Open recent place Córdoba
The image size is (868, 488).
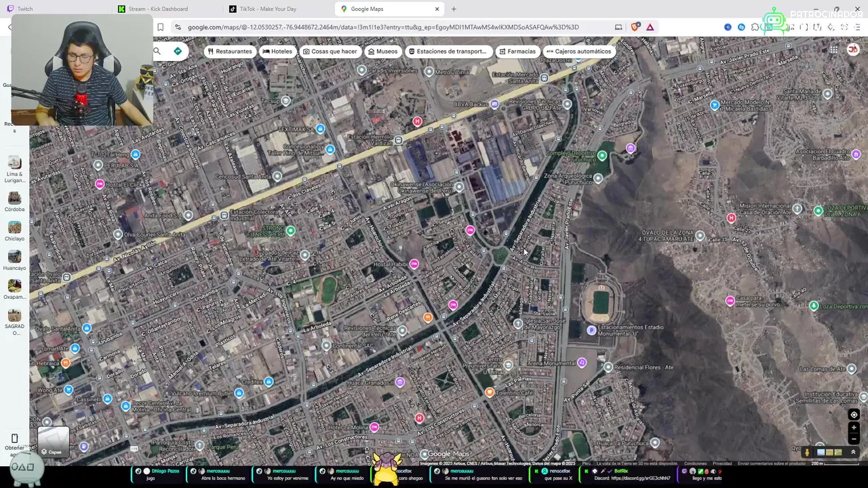pos(14,202)
